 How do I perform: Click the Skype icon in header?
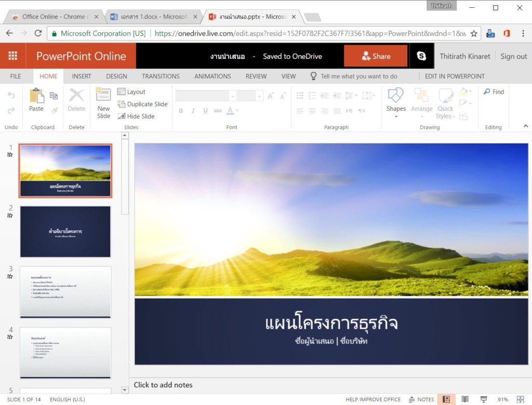[421, 56]
